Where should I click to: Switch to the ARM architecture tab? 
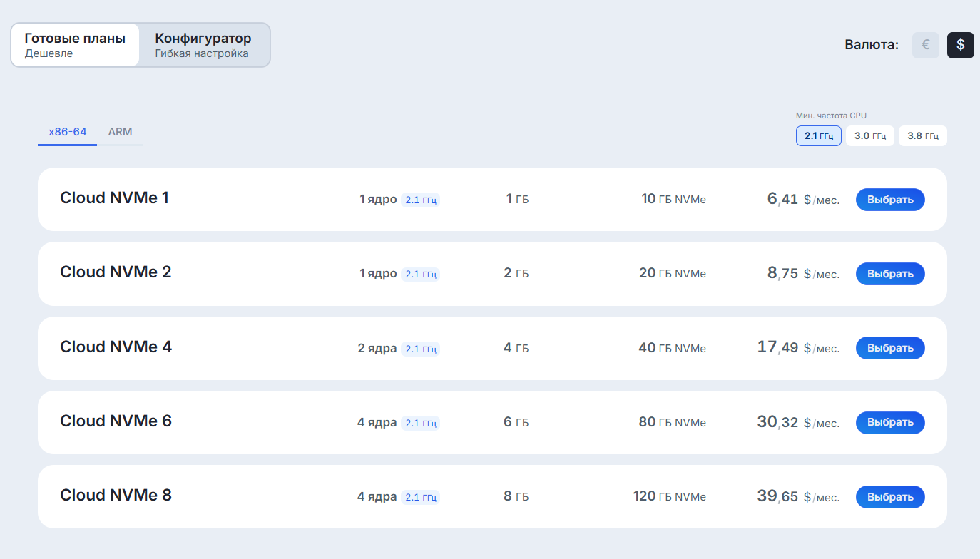tap(120, 132)
